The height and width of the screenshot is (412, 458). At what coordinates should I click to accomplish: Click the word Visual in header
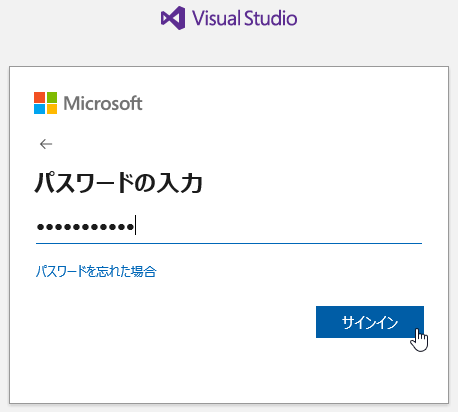tap(216, 18)
